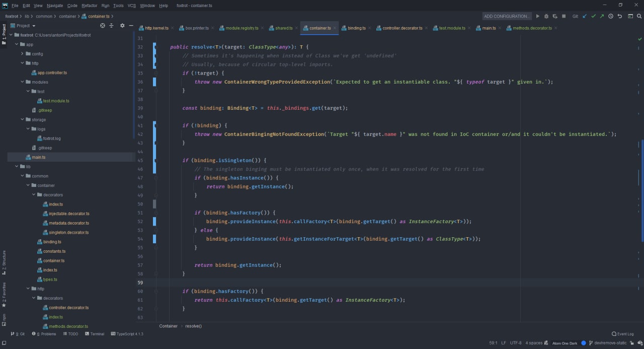Image resolution: width=644 pixels, height=349 pixels.
Task: Click the Debug bug icon
Action: click(x=546, y=16)
